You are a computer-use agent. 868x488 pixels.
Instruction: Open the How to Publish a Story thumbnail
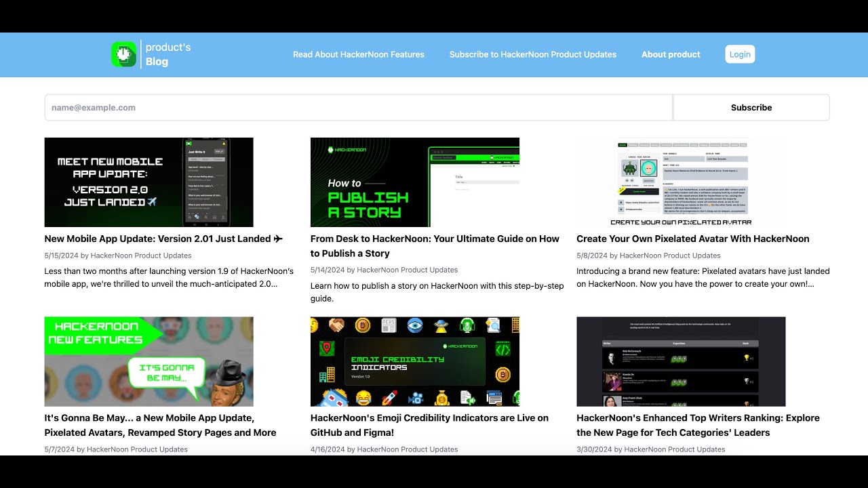tap(415, 182)
